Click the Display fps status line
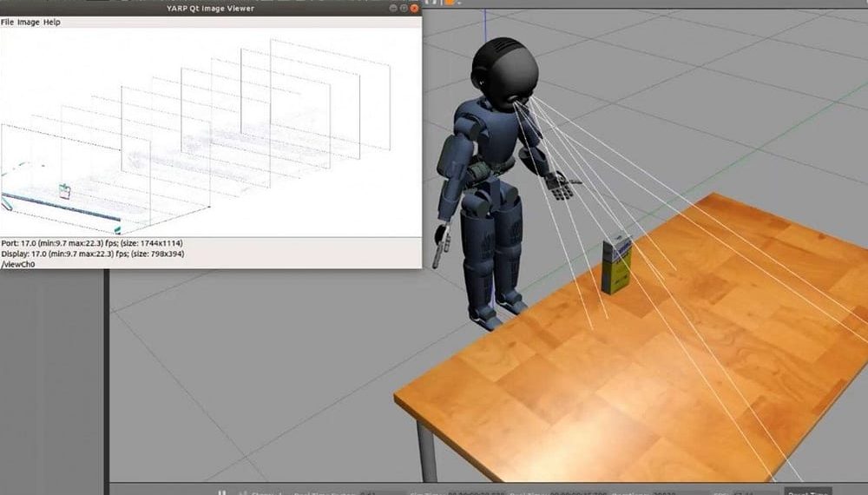 click(x=90, y=253)
